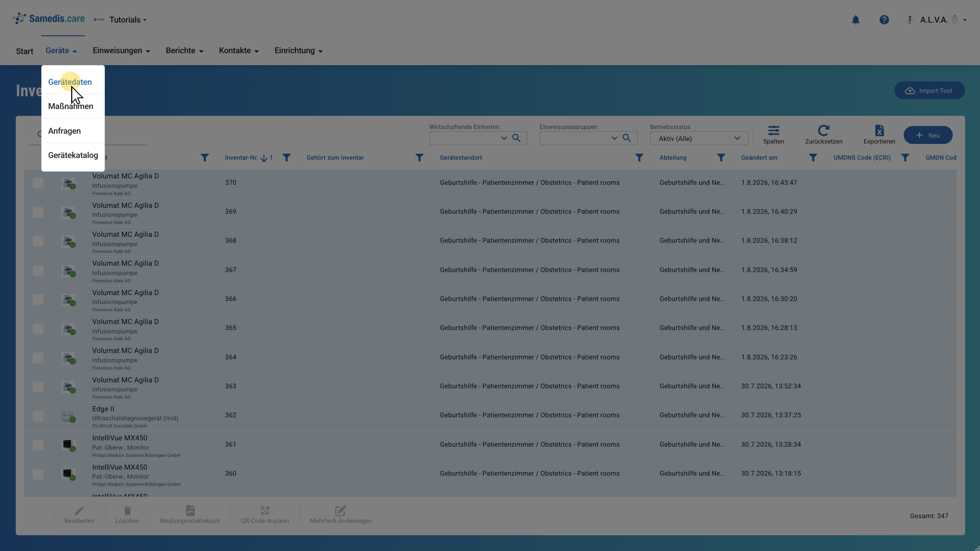
Task: Filter the Gehört zum Inventar column
Action: click(419, 158)
